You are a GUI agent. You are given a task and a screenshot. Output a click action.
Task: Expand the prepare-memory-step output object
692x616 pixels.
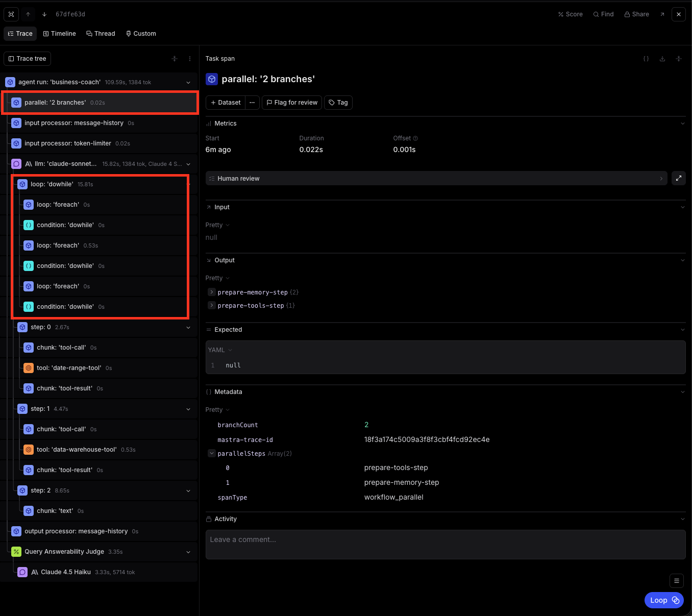click(211, 292)
